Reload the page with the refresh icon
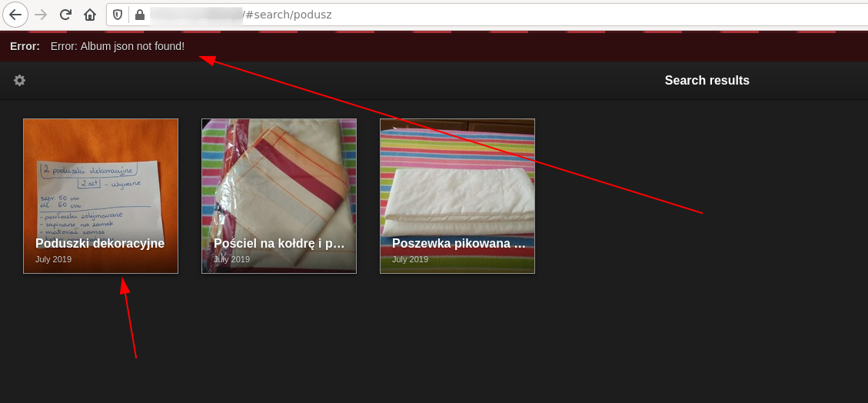The width and height of the screenshot is (868, 403). point(65,15)
